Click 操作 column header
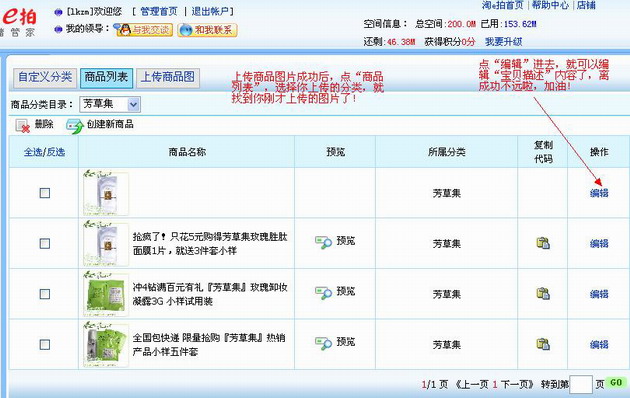The image size is (630, 398). coord(599,152)
